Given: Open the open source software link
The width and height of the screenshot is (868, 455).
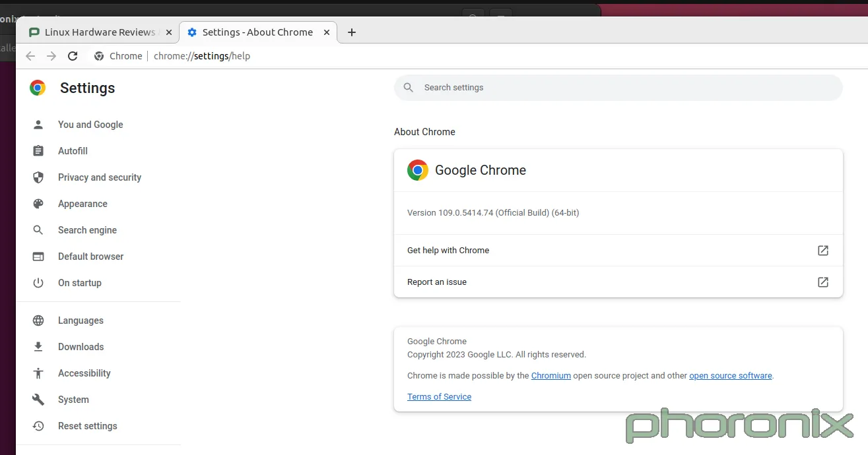Looking at the screenshot, I should [x=731, y=376].
